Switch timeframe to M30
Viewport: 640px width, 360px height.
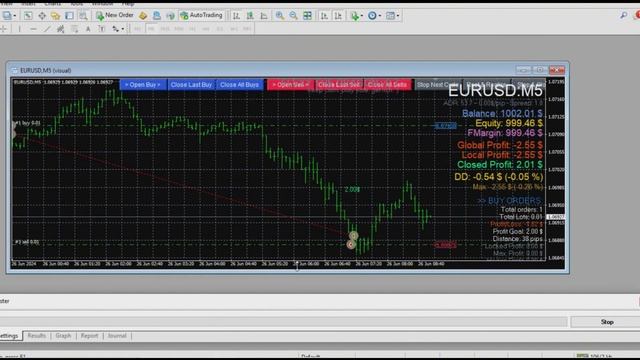point(178,29)
